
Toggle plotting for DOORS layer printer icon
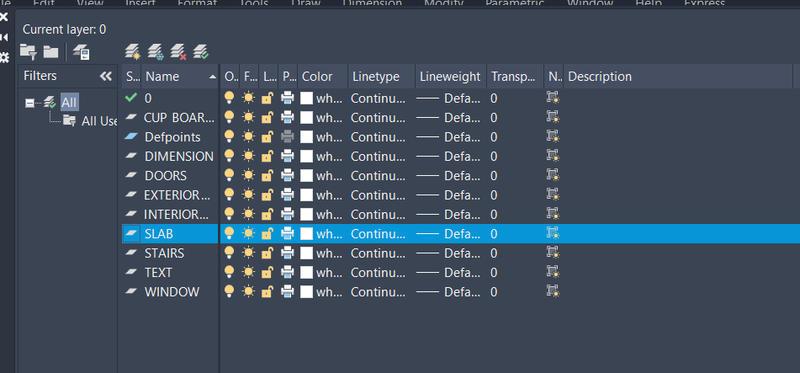click(288, 176)
